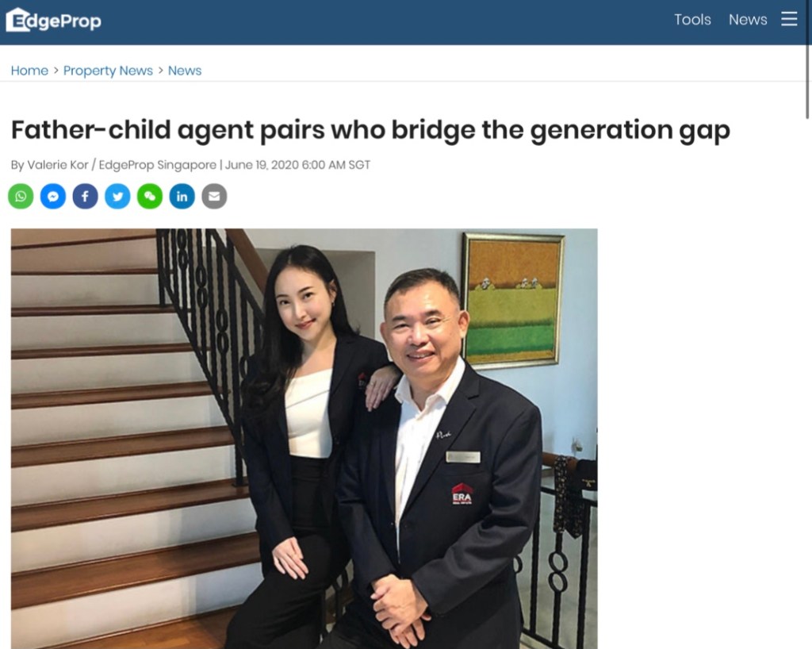Click the article date June 19, 2020
The width and height of the screenshot is (812, 649).
(x=262, y=165)
